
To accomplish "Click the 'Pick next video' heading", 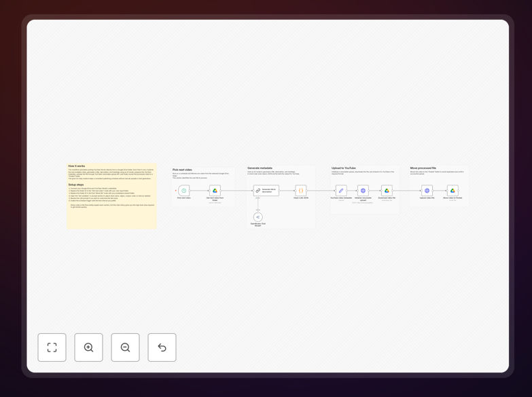I will pyautogui.click(x=182, y=170).
